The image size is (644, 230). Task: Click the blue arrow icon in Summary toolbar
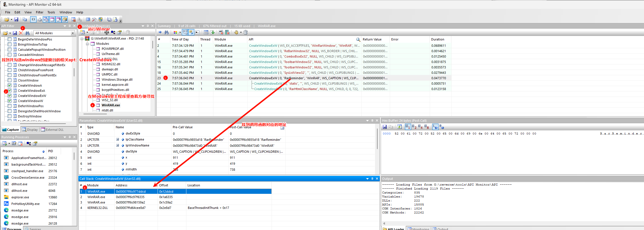[160, 32]
